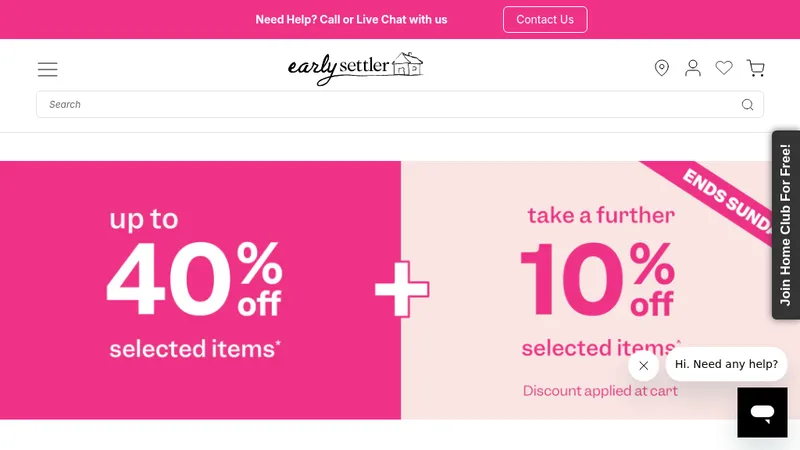View wishlist via the heart icon
Image resolution: width=800 pixels, height=450 pixels.
[724, 67]
